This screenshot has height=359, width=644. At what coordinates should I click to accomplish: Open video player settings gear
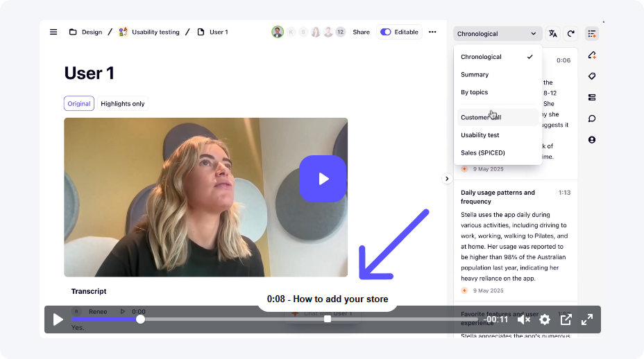click(x=545, y=319)
